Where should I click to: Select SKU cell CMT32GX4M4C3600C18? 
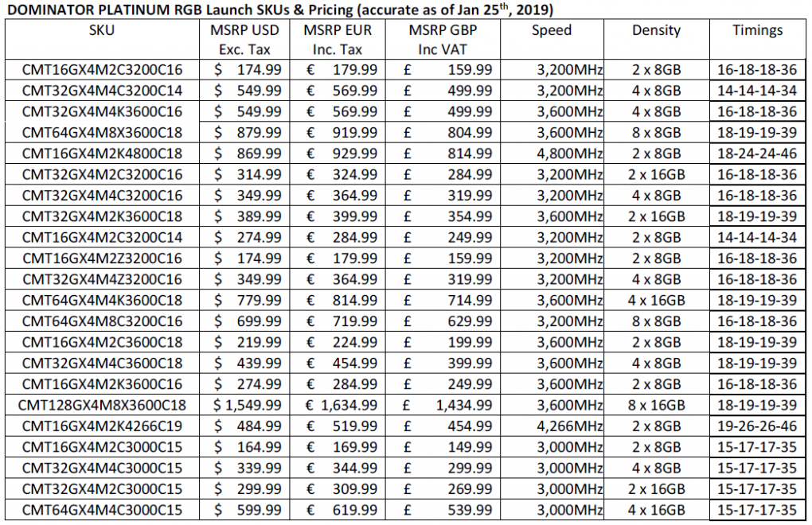tap(102, 363)
